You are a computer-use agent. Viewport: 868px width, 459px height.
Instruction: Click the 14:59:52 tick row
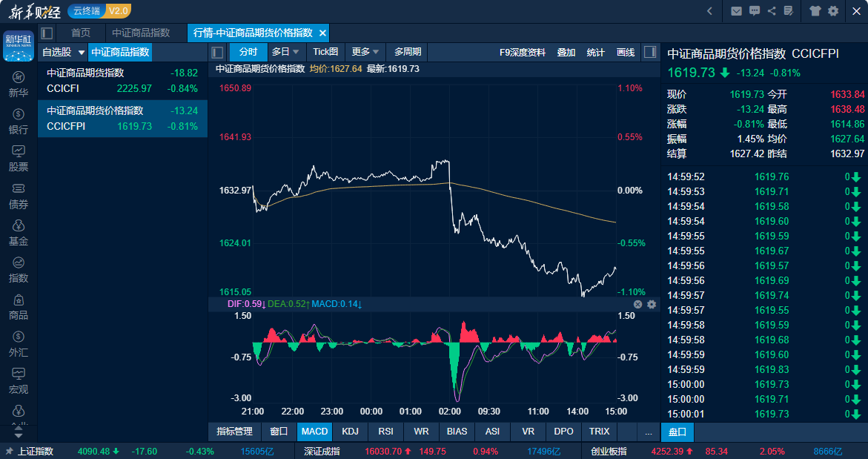click(764, 177)
